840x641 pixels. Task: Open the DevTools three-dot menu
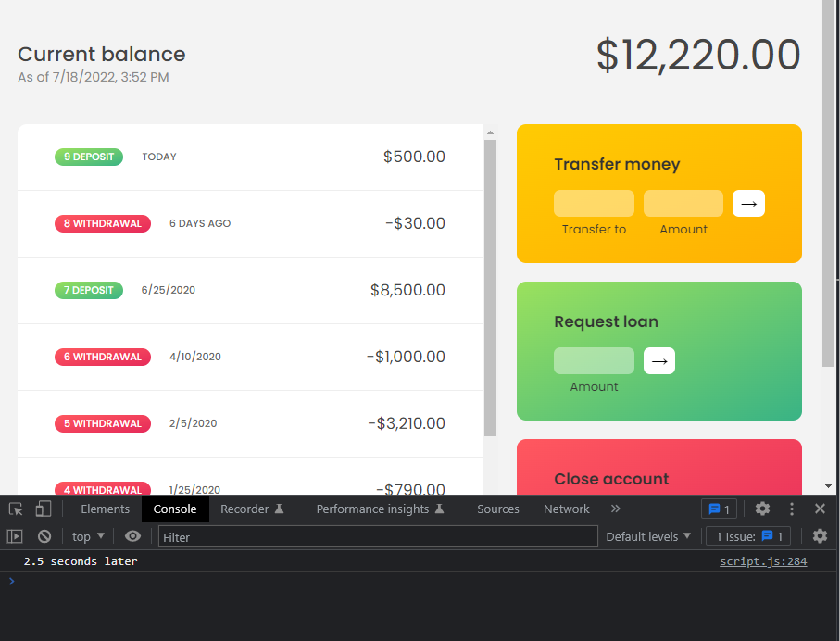pyautogui.click(x=792, y=509)
